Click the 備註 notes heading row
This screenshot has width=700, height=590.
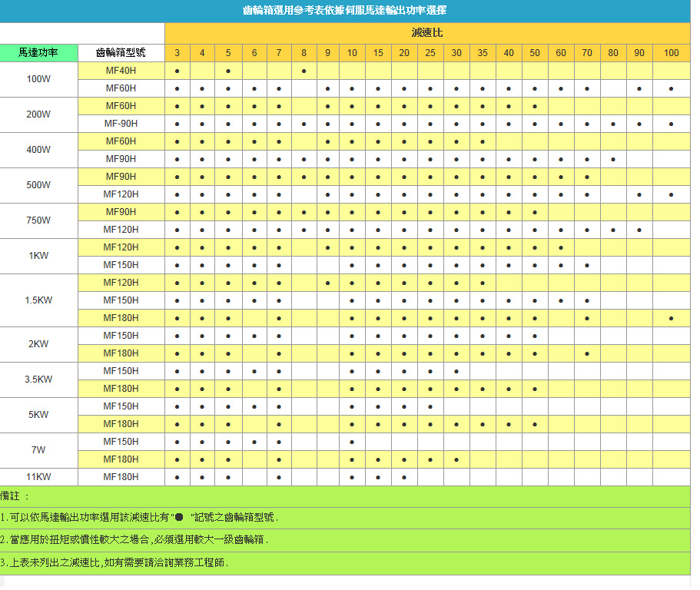(x=345, y=496)
